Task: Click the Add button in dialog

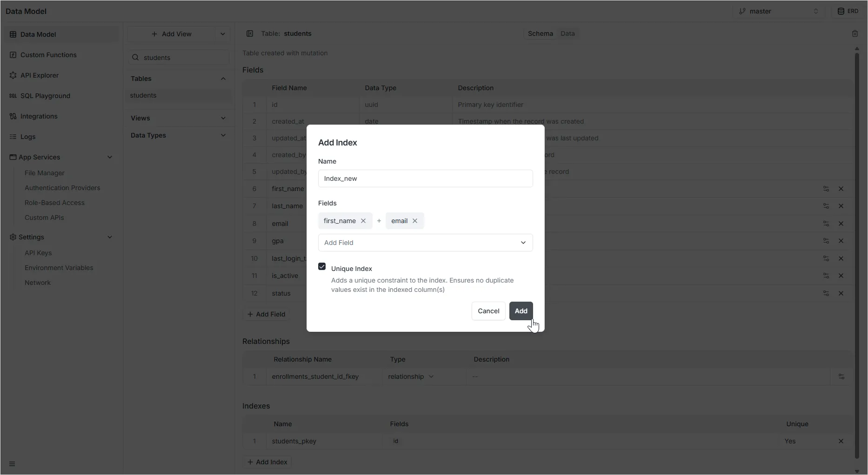Action: [521, 311]
